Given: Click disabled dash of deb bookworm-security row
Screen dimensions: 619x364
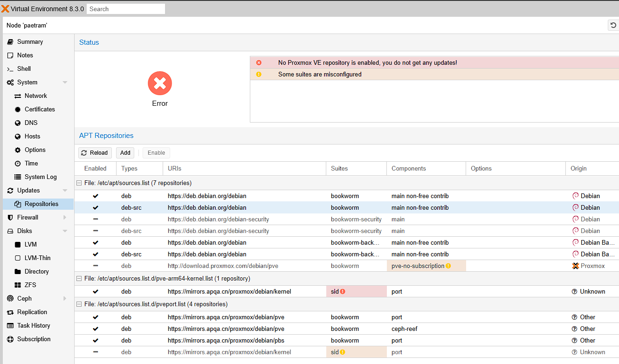Looking at the screenshot, I should 96,219.
